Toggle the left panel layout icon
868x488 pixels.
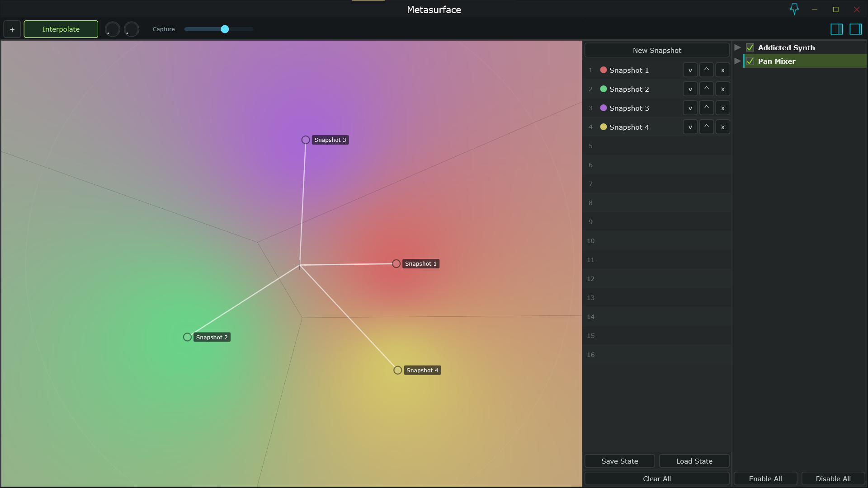(x=837, y=29)
